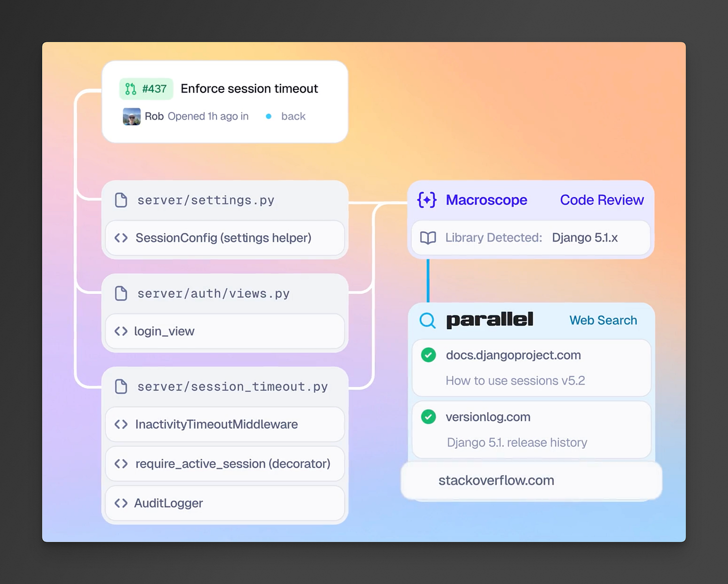This screenshot has height=584, width=728.
Task: Click the file icon for server/session_timeout.py
Action: click(121, 387)
